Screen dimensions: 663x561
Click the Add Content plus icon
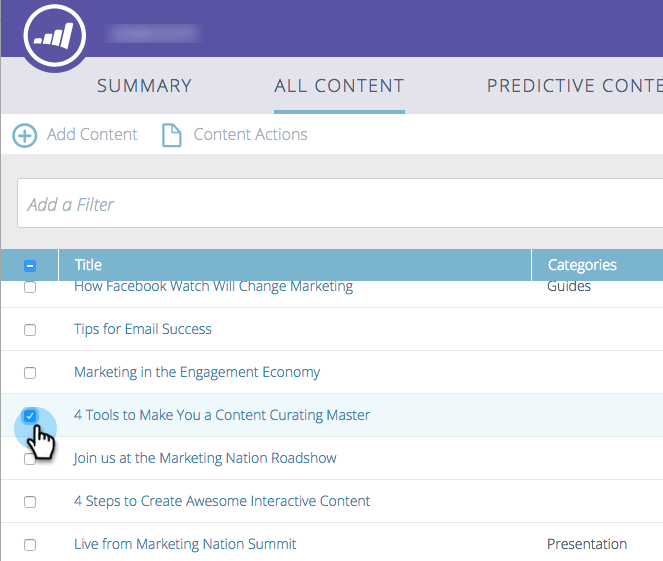[x=25, y=136]
